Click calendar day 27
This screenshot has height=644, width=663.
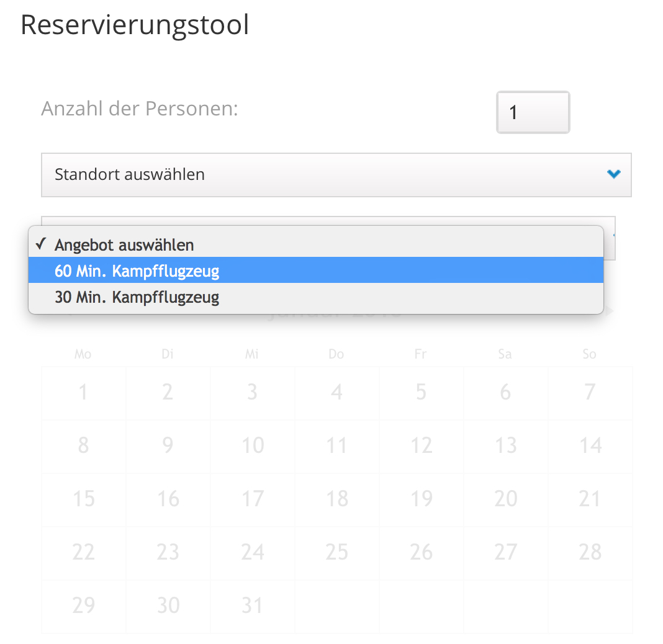tap(506, 553)
